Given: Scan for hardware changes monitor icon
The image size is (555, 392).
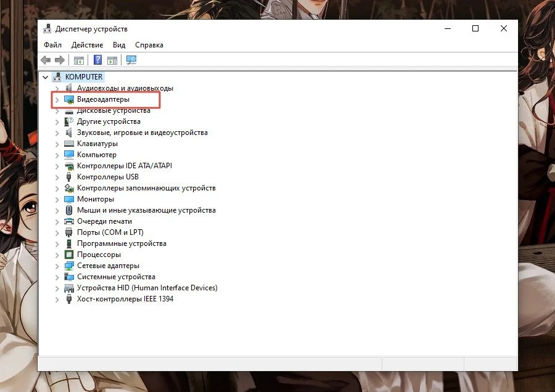Looking at the screenshot, I should coord(131,60).
